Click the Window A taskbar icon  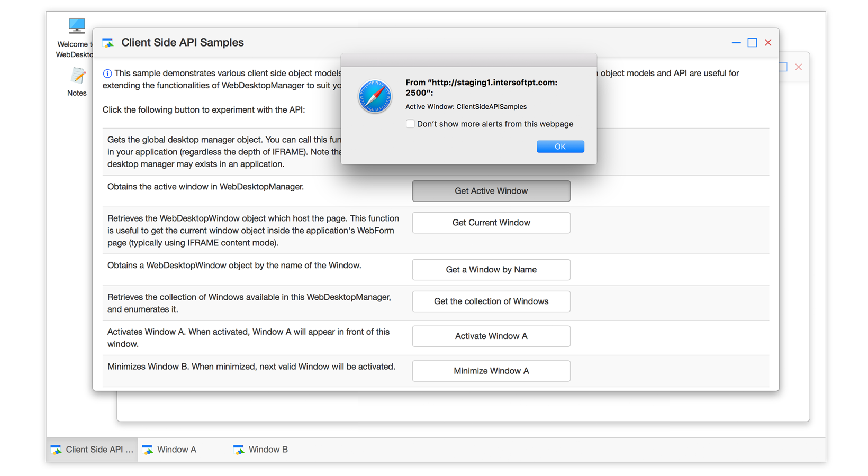pyautogui.click(x=148, y=450)
